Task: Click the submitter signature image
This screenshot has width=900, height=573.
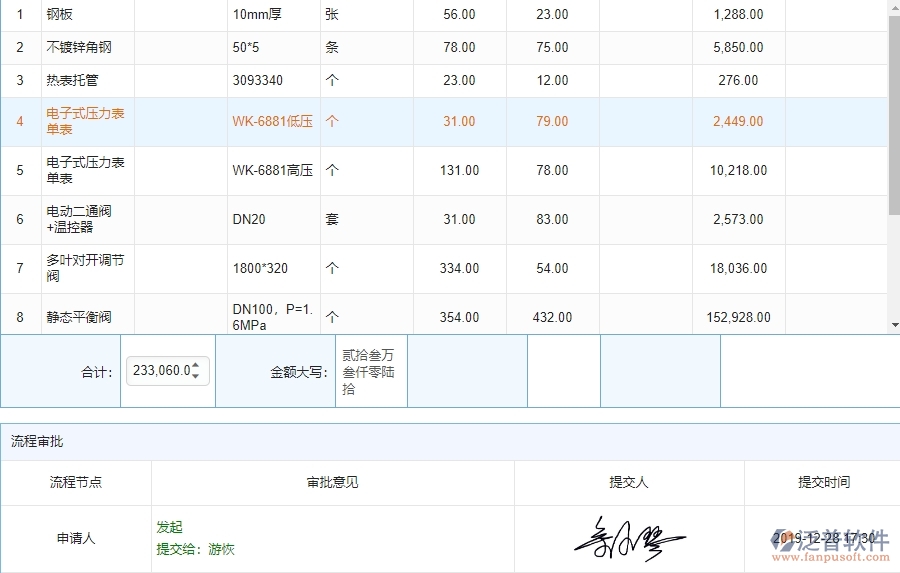Action: pos(629,538)
